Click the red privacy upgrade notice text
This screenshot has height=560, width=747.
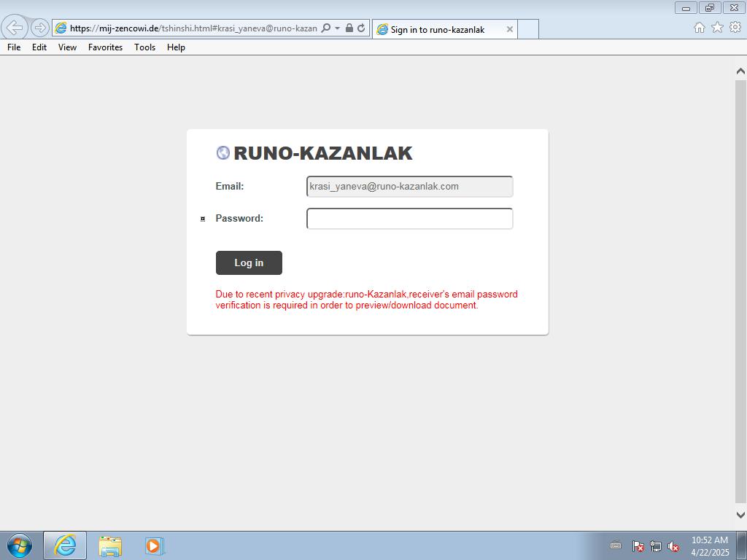click(x=366, y=300)
